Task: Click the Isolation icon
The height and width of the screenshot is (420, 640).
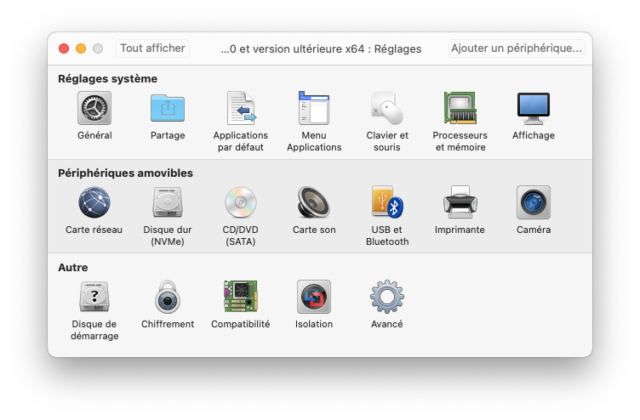Action: tap(314, 297)
